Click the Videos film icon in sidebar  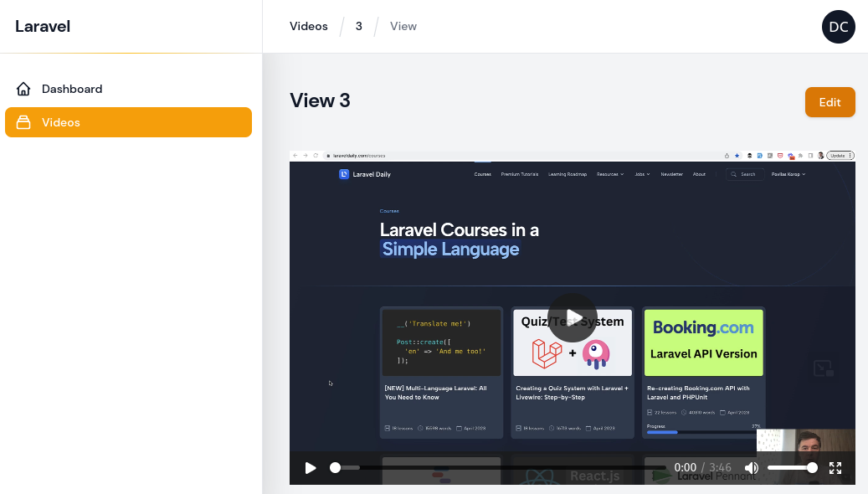tap(23, 122)
